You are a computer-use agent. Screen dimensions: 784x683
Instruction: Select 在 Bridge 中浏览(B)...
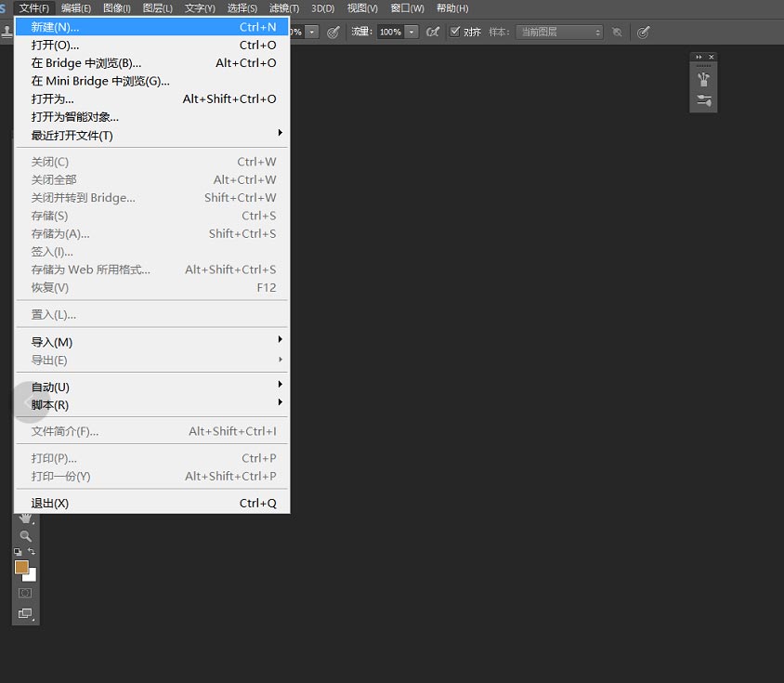tap(152, 63)
